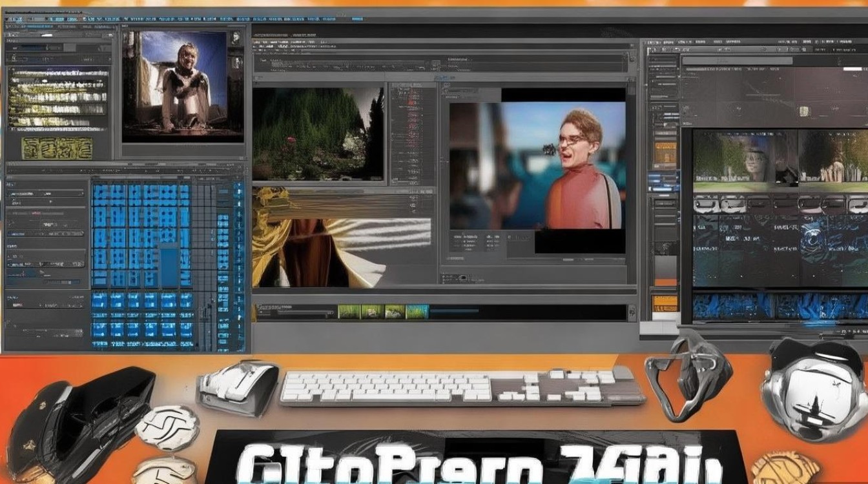Image resolution: width=868 pixels, height=484 pixels.
Task: Click the yellow emblem below the text list
Action: point(57,148)
